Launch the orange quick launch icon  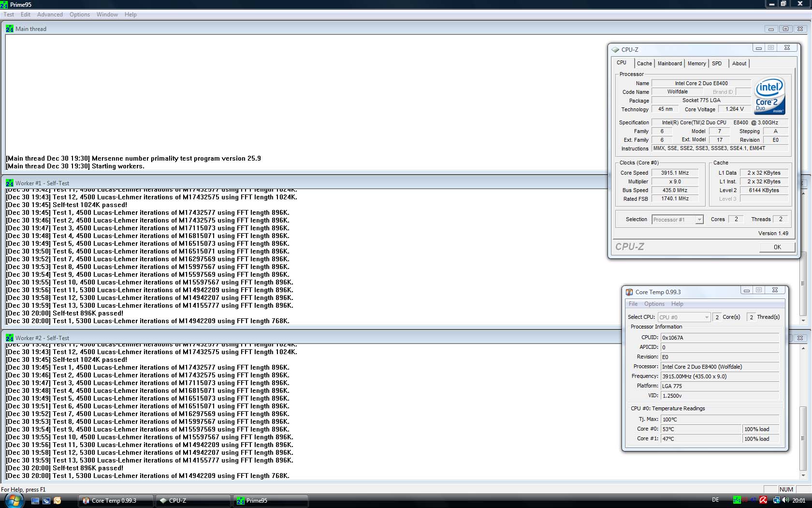pyautogui.click(x=58, y=501)
